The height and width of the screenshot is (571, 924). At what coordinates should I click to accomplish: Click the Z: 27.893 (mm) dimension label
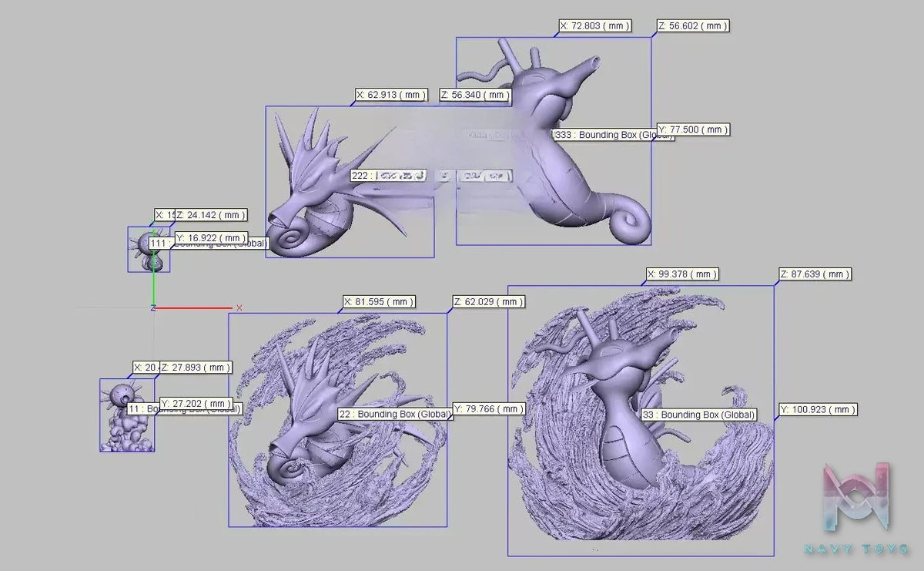tap(196, 368)
